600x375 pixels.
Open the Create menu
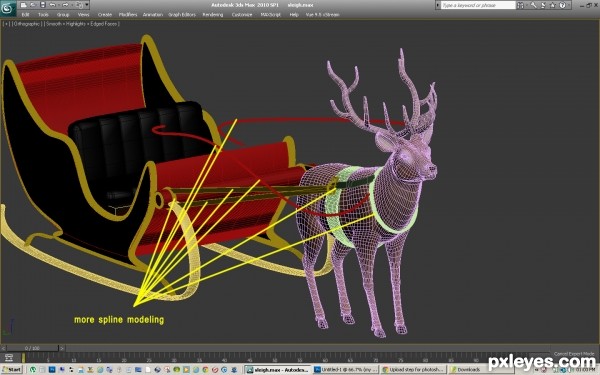tap(105, 15)
